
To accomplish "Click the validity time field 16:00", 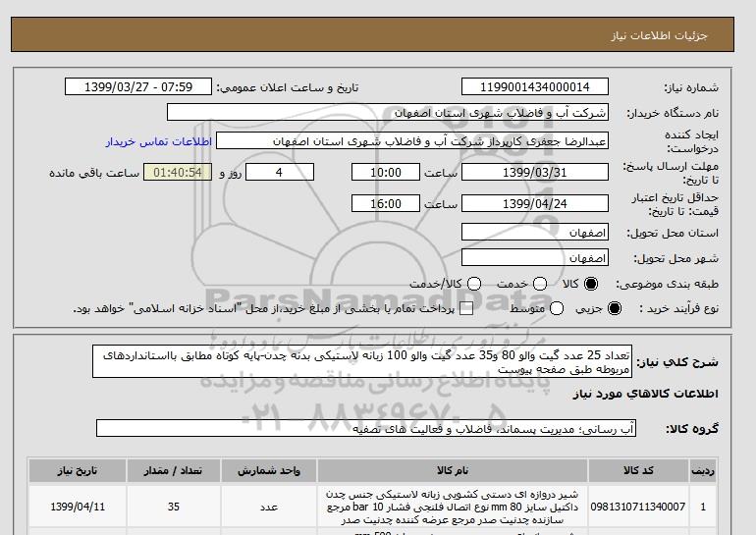I will pos(386,203).
